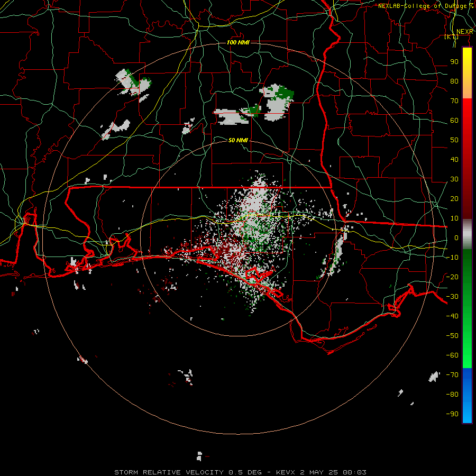Click the "NEXLAB-College of DuPage" credit text

click(422, 6)
